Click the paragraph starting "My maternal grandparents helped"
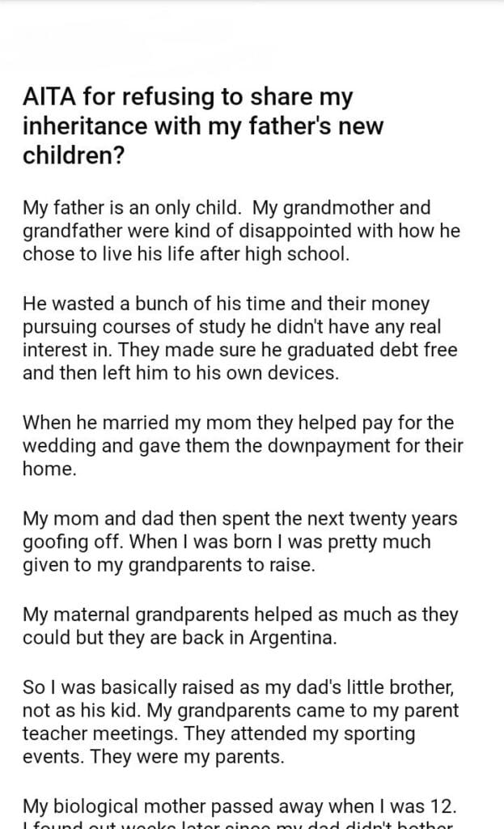The image size is (504, 829). tap(240, 626)
